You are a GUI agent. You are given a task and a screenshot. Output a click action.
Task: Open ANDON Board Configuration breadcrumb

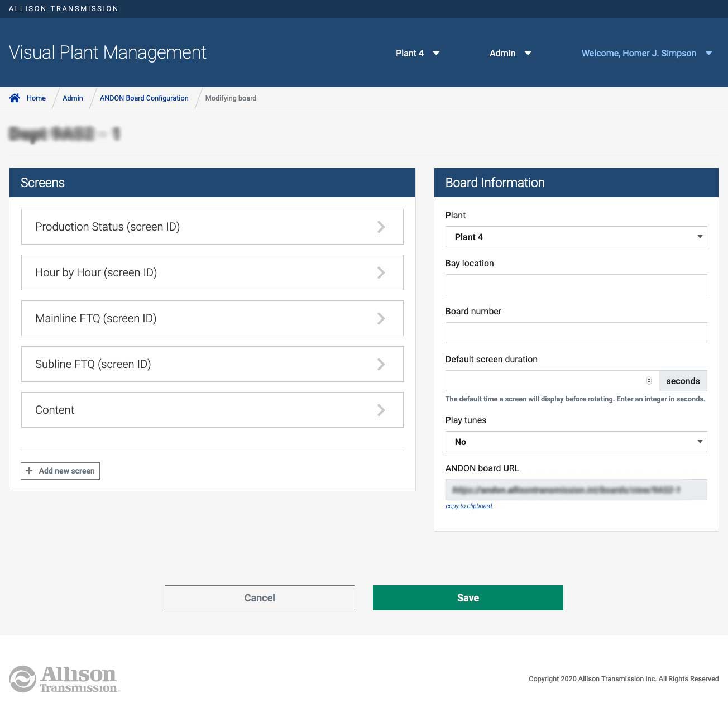[x=144, y=98]
